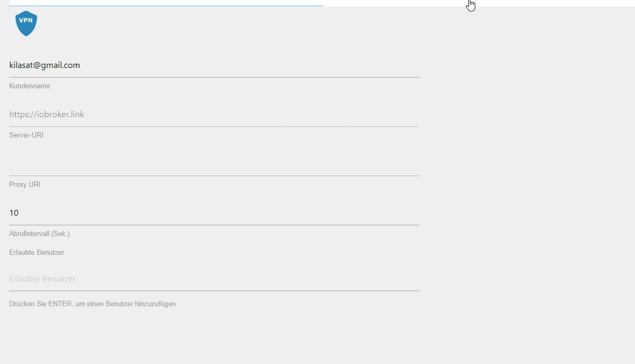635x364 pixels.
Task: Click the Proxy URI label
Action: click(x=25, y=185)
